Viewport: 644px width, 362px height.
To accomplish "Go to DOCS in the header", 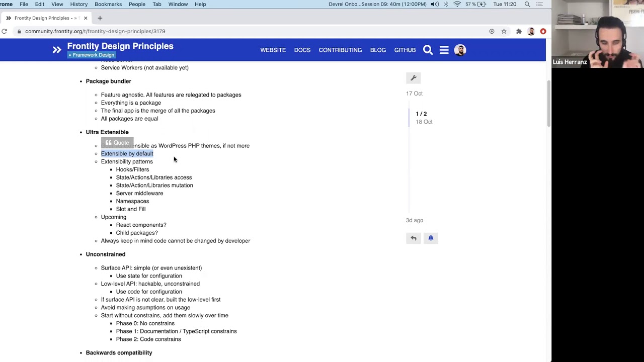I will [302, 50].
